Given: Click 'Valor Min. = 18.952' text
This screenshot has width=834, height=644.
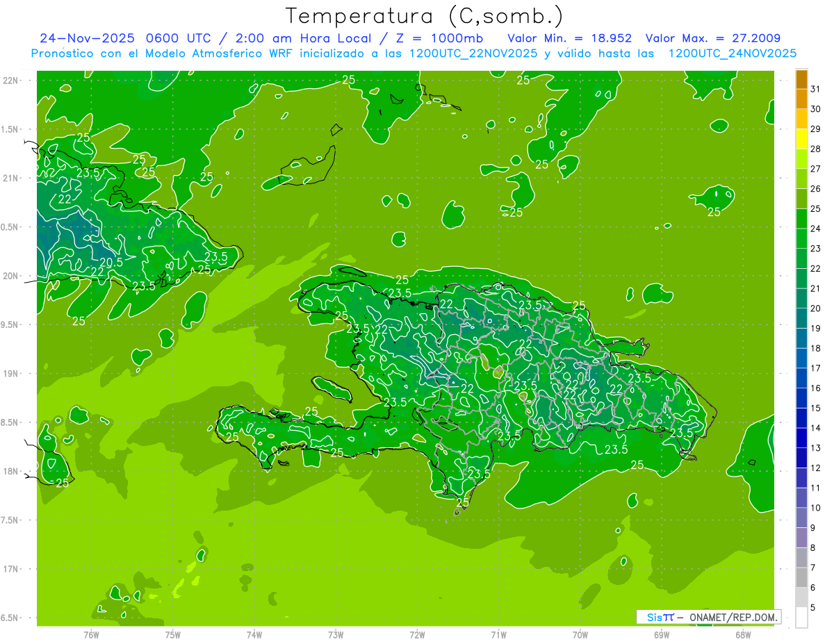Looking at the screenshot, I should [x=569, y=38].
